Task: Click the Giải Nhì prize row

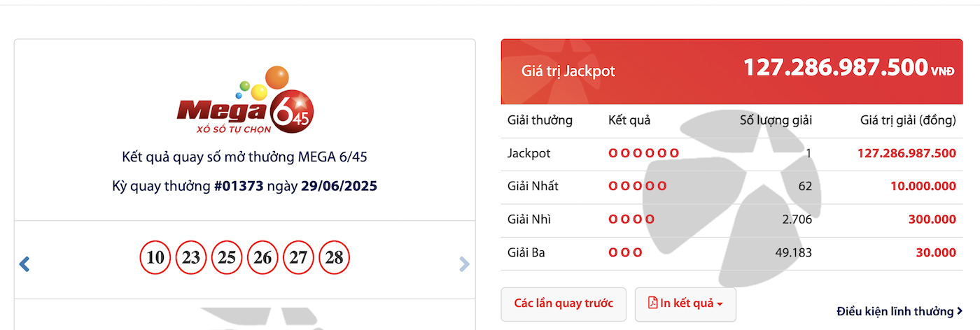Action: tap(731, 220)
